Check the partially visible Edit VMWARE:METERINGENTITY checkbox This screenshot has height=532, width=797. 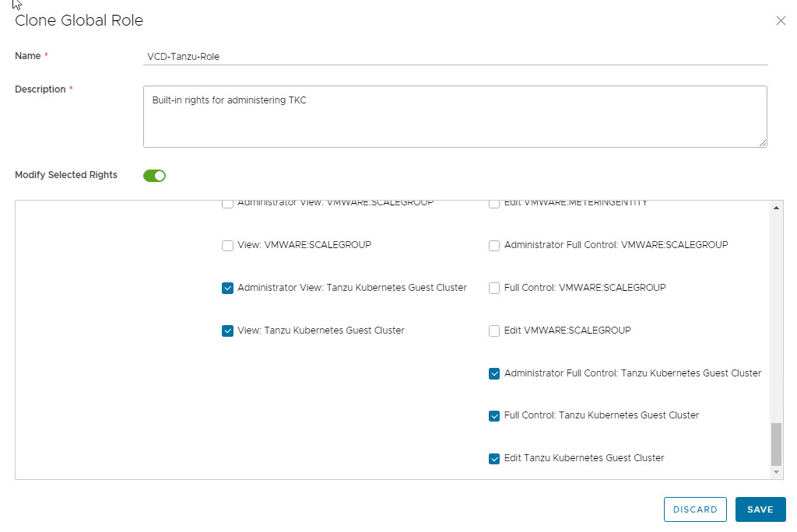tap(494, 205)
